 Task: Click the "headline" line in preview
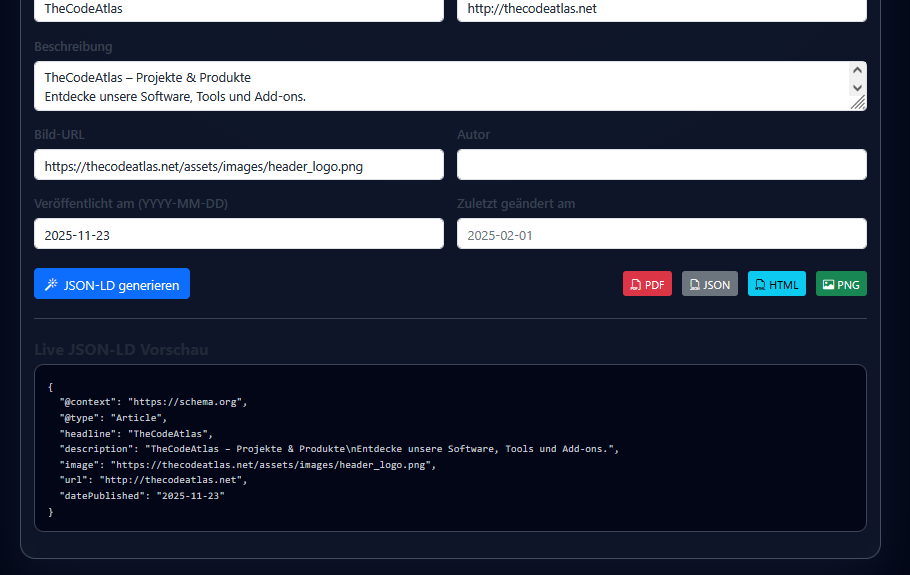pos(136,433)
